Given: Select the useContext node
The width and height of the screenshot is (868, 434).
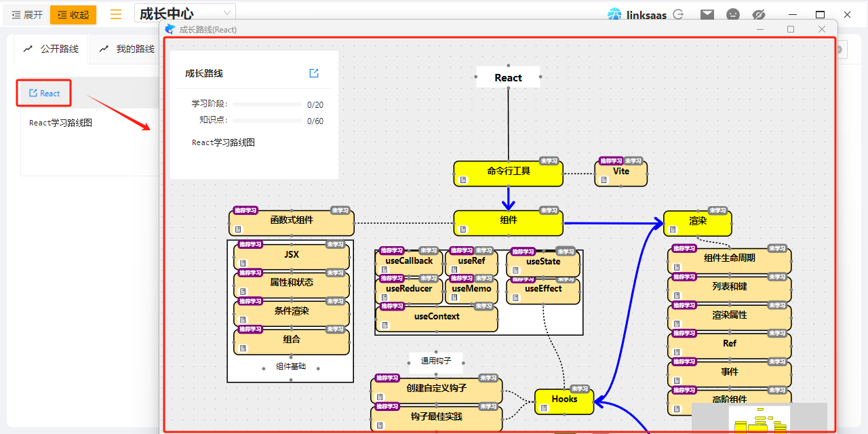Looking at the screenshot, I should [437, 319].
